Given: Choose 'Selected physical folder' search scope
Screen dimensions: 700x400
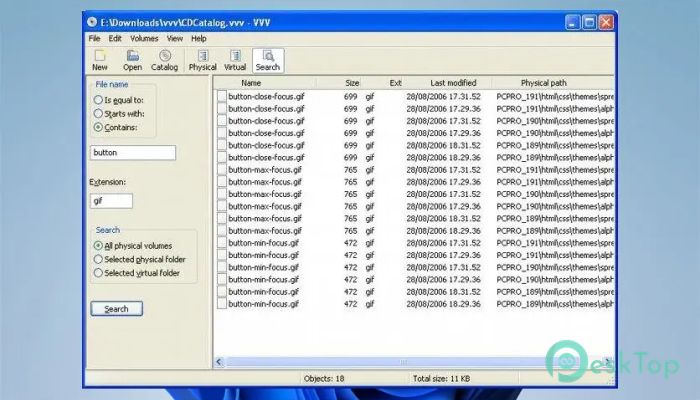Looking at the screenshot, I should (x=98, y=259).
